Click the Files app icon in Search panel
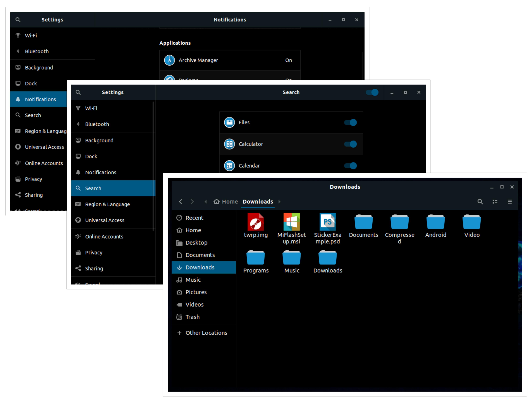Viewport: 532px width, 399px height. pyautogui.click(x=229, y=122)
